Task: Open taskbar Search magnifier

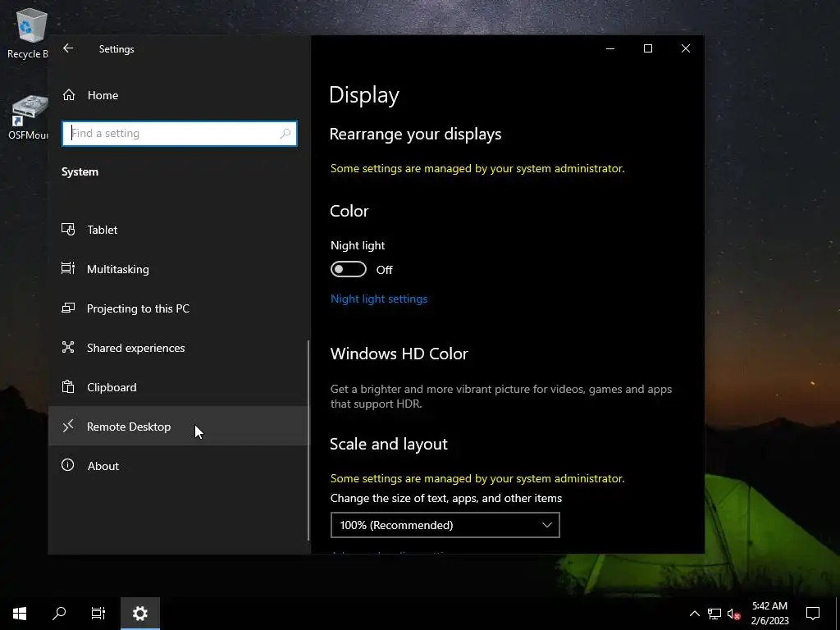Action: click(59, 614)
